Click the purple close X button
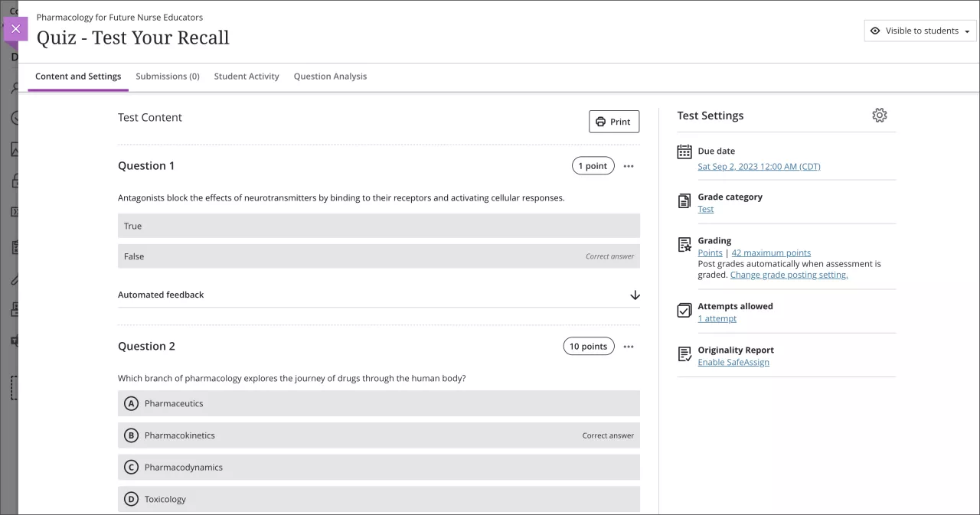 click(x=15, y=29)
